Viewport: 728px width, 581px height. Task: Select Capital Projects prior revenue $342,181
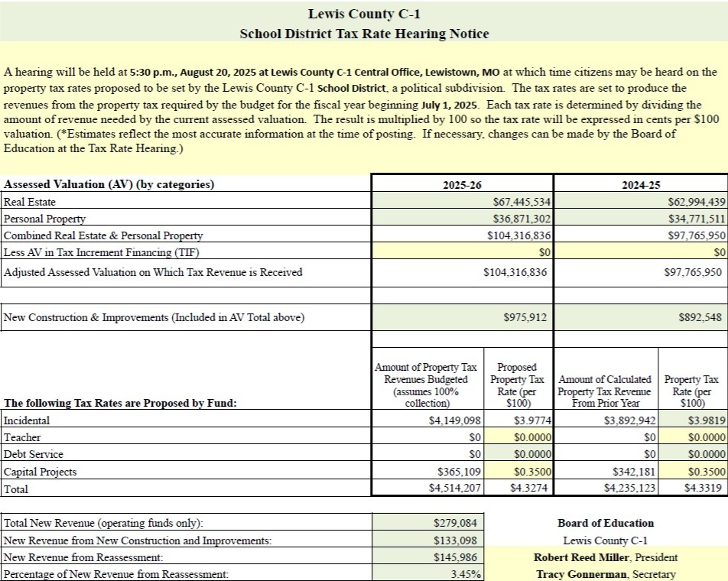(634, 472)
